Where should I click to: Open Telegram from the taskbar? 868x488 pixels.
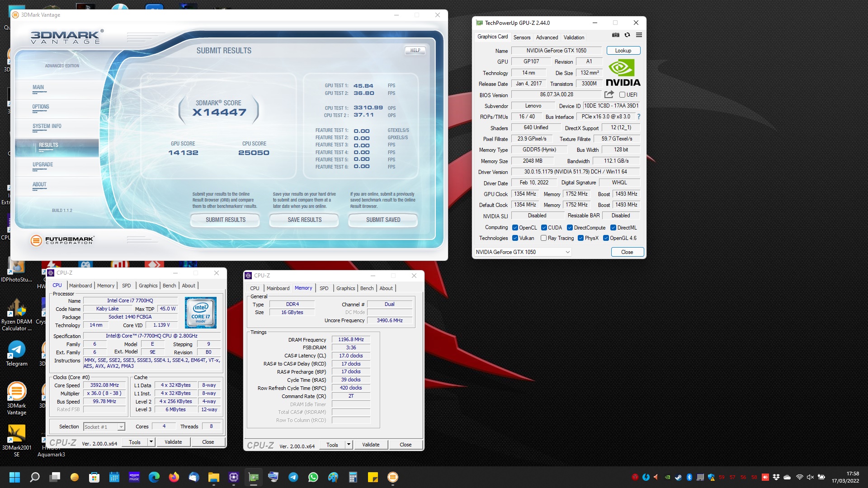tap(293, 477)
